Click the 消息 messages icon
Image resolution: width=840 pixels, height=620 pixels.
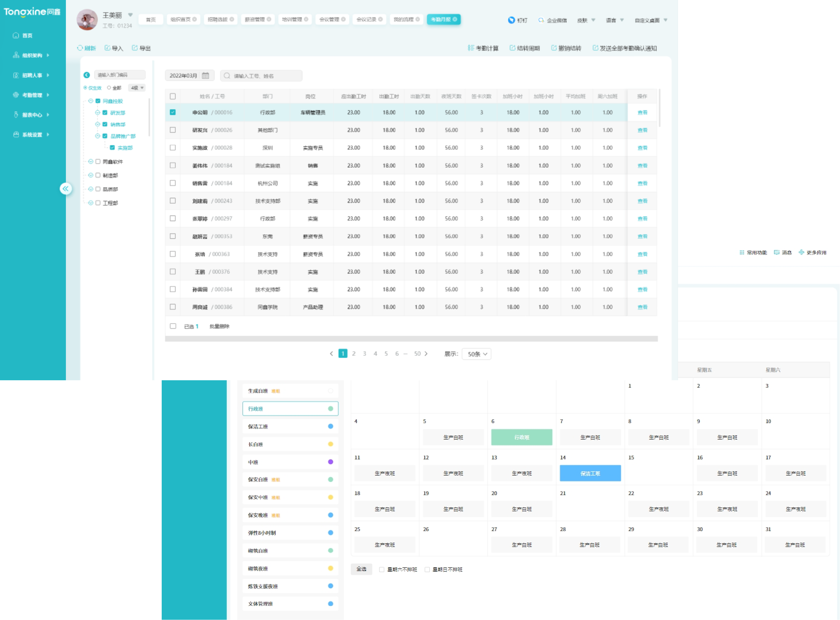click(x=776, y=253)
